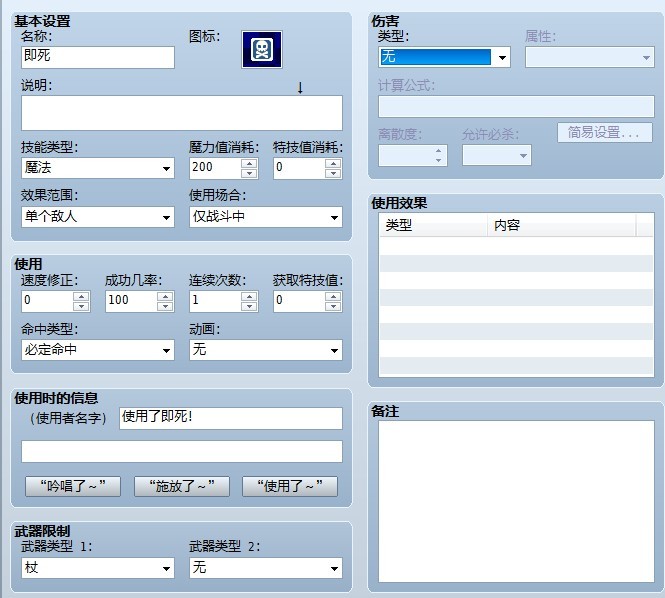Click the empty second message line field
Image resolution: width=665 pixels, height=598 pixels.
click(x=182, y=451)
